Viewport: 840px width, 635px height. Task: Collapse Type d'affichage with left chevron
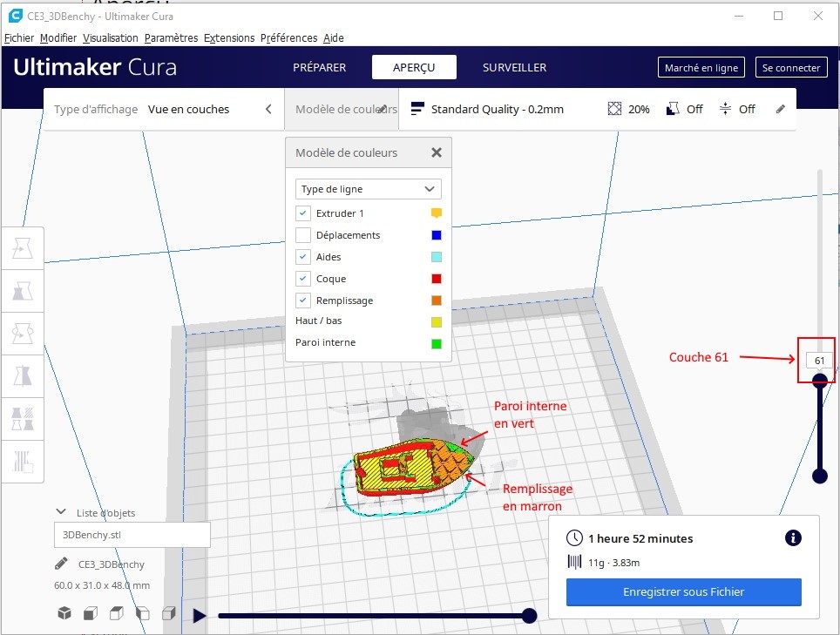pos(268,109)
